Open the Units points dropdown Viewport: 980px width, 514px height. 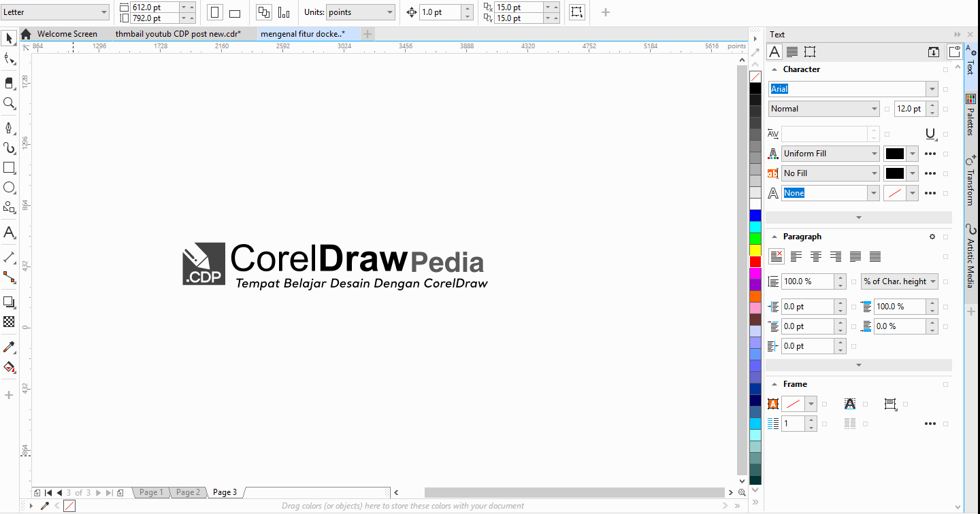pyautogui.click(x=390, y=12)
